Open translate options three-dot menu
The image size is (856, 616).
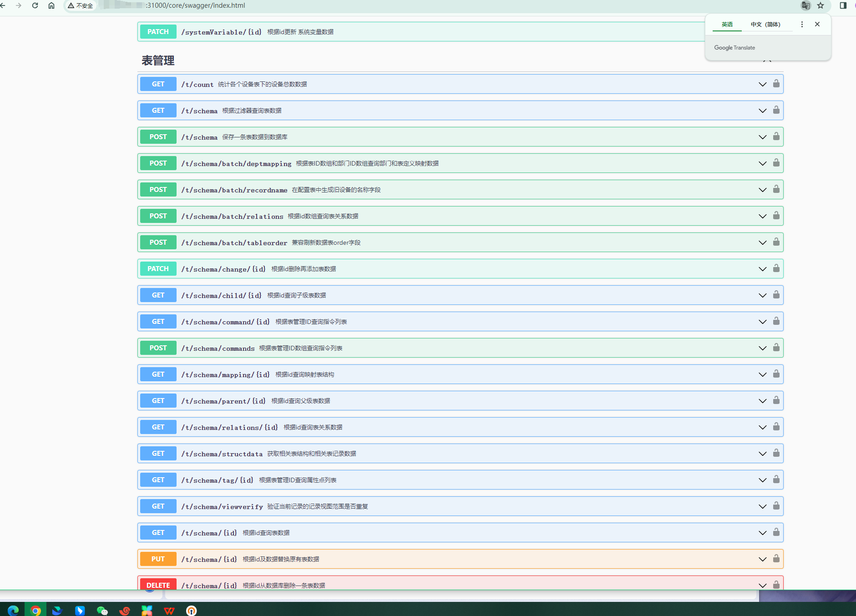click(802, 24)
